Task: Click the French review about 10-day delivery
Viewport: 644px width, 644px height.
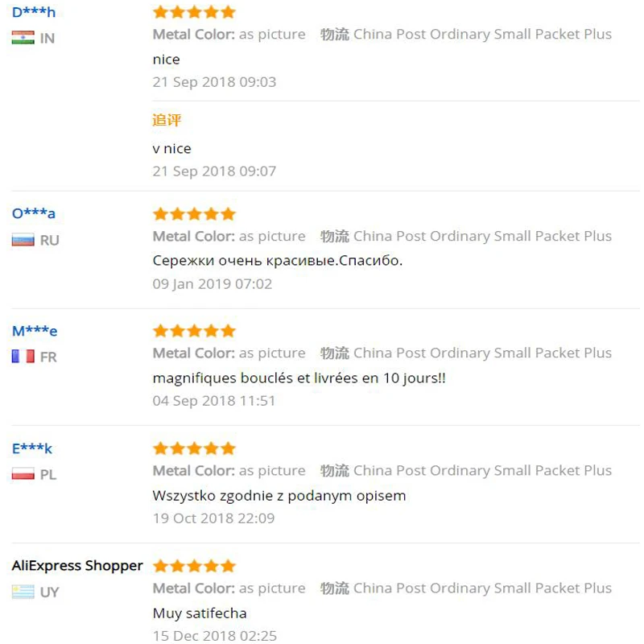Action: click(299, 378)
